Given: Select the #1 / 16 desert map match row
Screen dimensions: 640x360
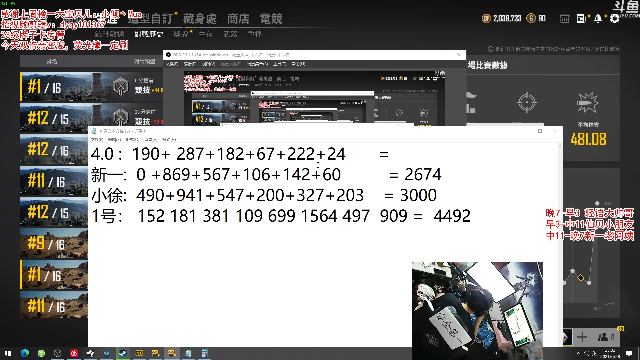Looking at the screenshot, I should point(54,275).
